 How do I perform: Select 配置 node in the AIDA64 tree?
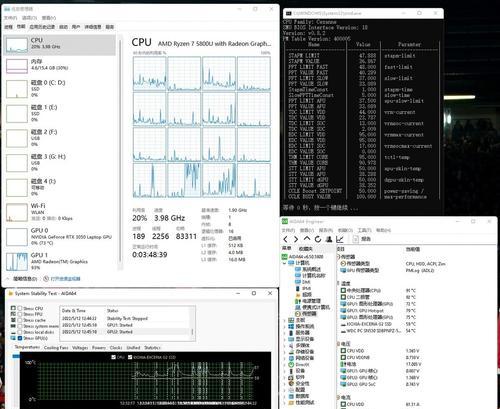coord(297,390)
